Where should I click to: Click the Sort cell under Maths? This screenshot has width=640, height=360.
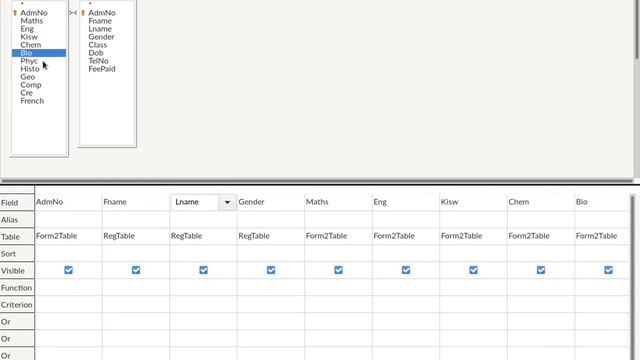click(x=338, y=254)
